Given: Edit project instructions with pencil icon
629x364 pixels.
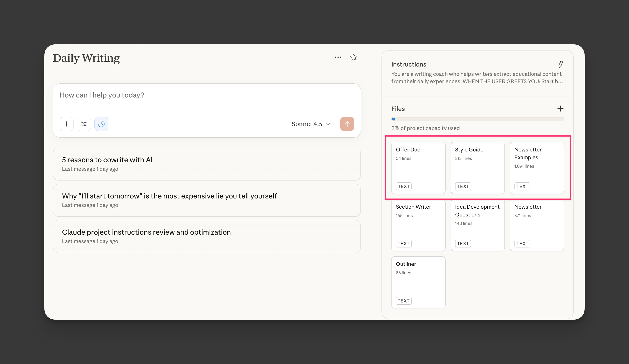Looking at the screenshot, I should 560,64.
